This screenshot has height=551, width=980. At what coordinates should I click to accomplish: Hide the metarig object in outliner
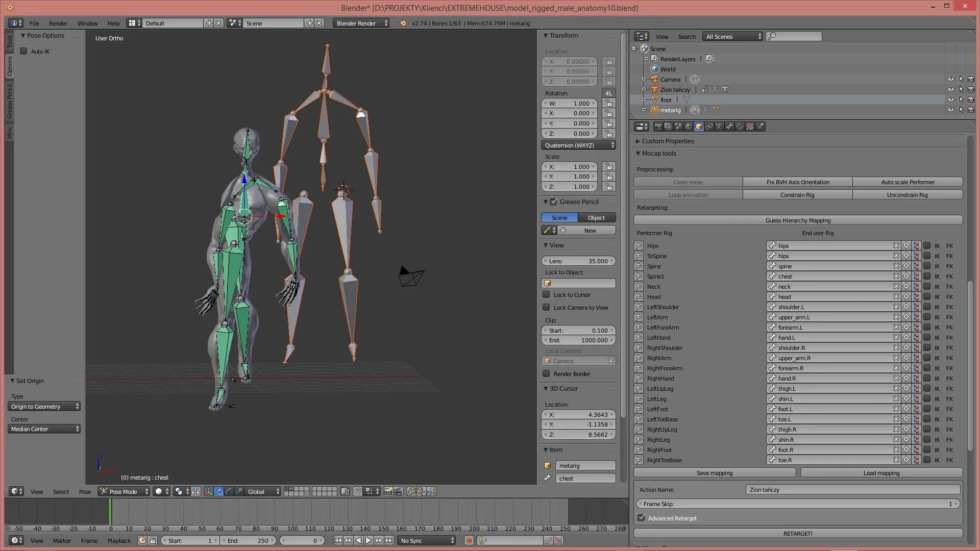[950, 110]
